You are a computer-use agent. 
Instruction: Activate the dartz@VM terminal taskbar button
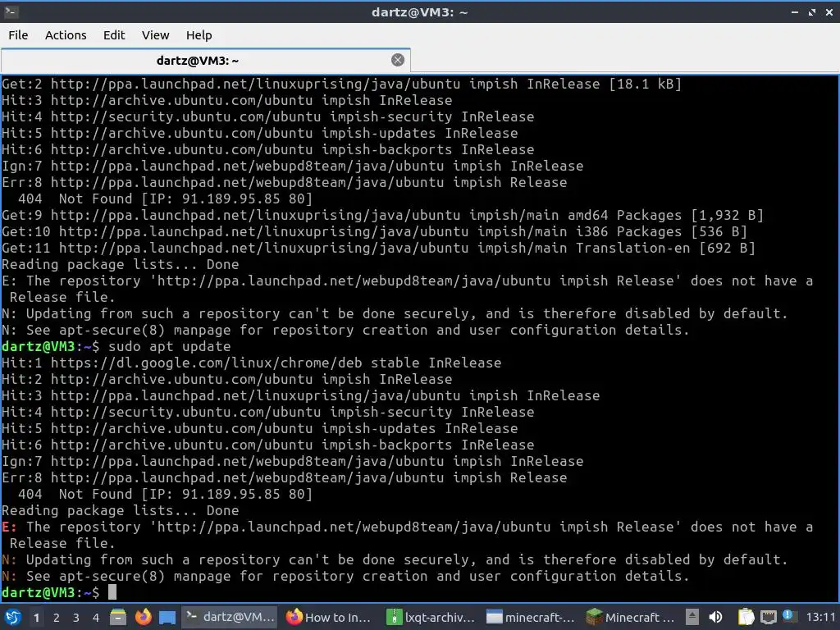230,617
